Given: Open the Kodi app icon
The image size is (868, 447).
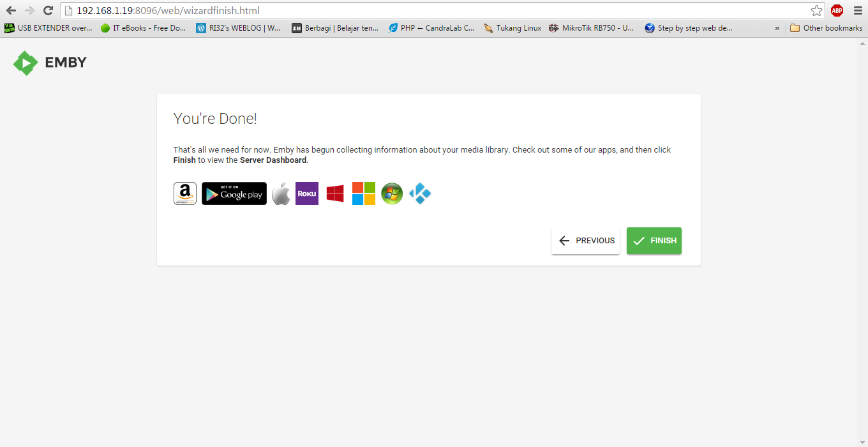Looking at the screenshot, I should coord(420,193).
